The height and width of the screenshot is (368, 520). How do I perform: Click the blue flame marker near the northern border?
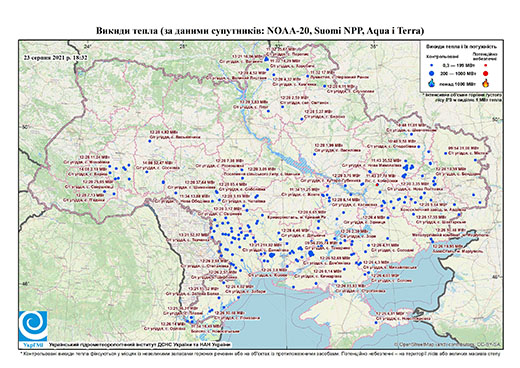(266, 59)
